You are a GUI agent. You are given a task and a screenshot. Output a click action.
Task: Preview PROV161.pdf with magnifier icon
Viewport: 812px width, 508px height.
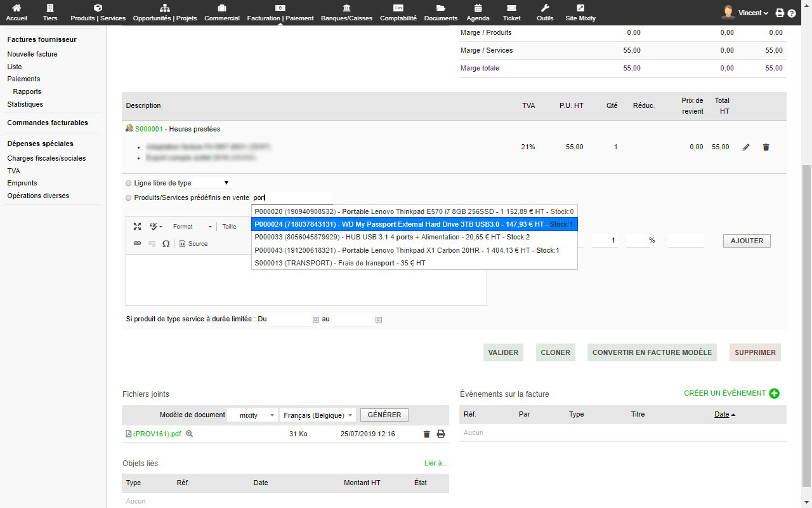[x=189, y=434]
